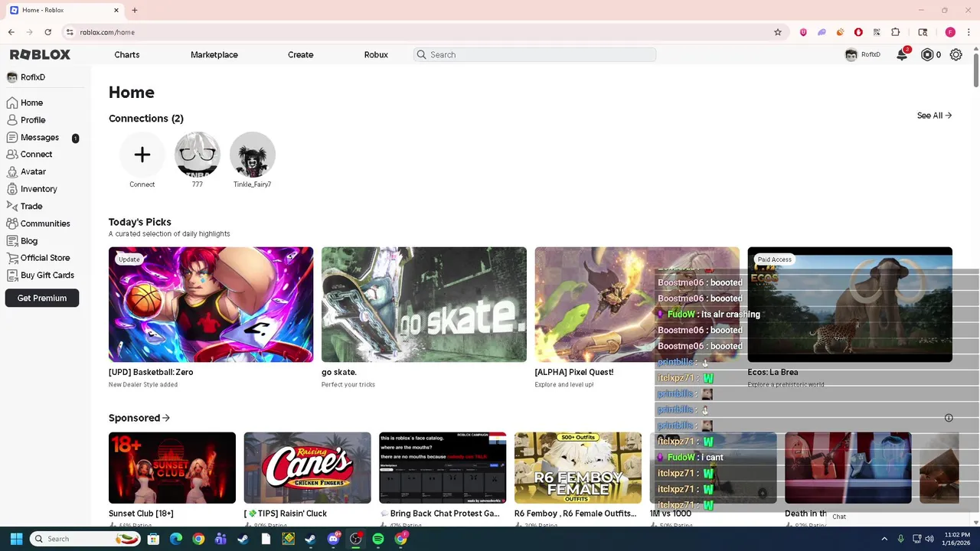
Task: Open the Roblox logo home link
Action: click(40, 54)
